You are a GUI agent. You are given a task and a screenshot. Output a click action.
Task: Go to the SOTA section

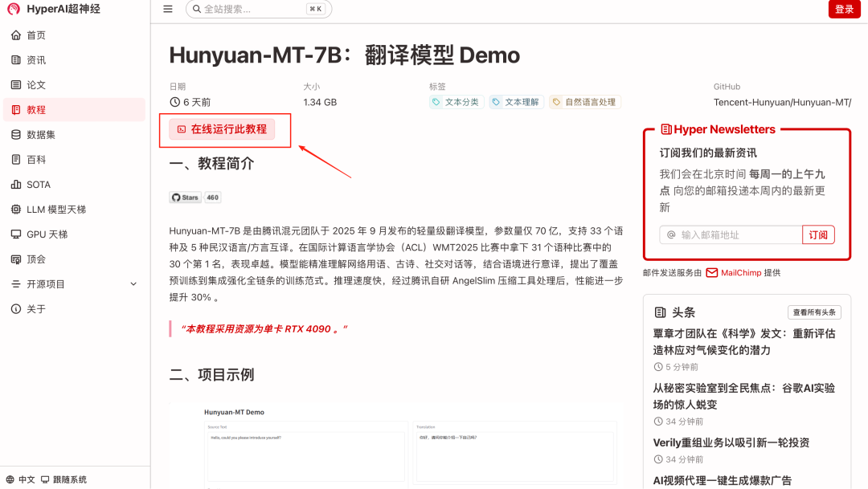pyautogui.click(x=38, y=185)
